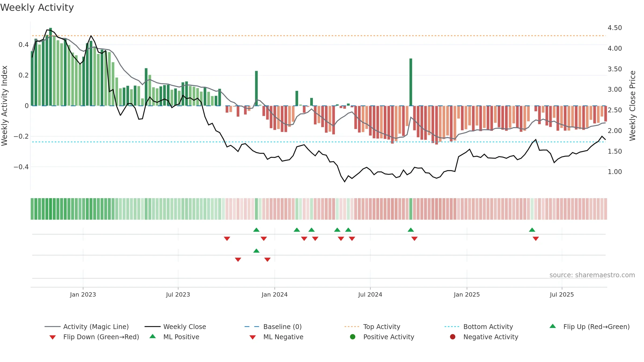644x362 pixels.
Task: Click the 1.00 price axis tick label
Action: click(615, 172)
